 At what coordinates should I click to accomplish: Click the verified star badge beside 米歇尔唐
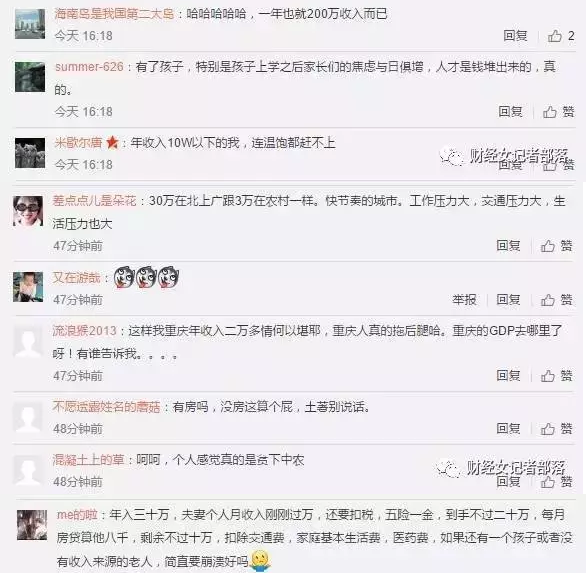(x=112, y=143)
